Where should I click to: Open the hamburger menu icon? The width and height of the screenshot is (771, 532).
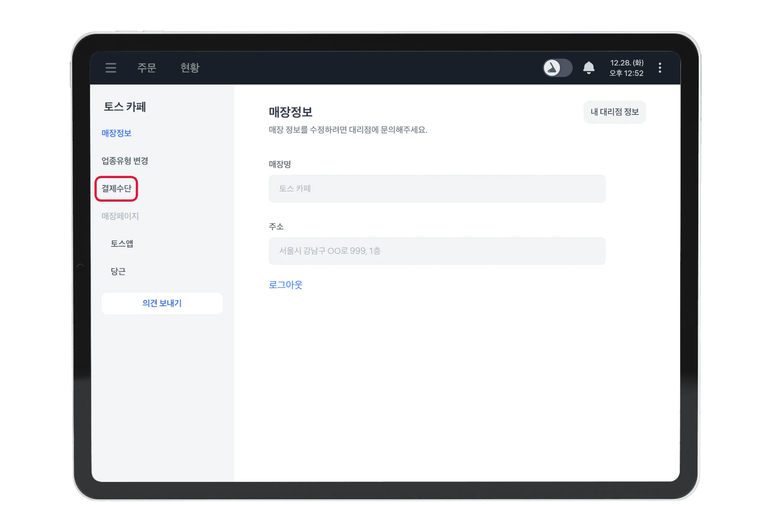[x=111, y=68]
